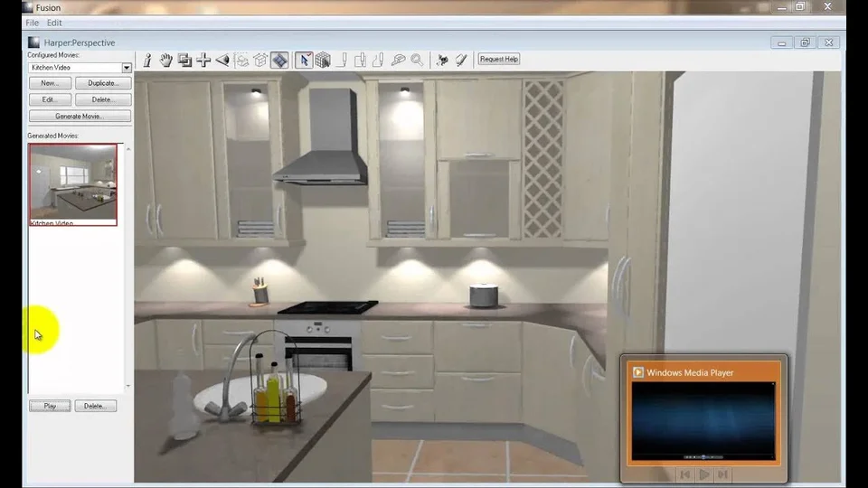Screen dimensions: 868x488
Task: Toggle the highlighted film strip movie mode icon
Action: [279, 60]
